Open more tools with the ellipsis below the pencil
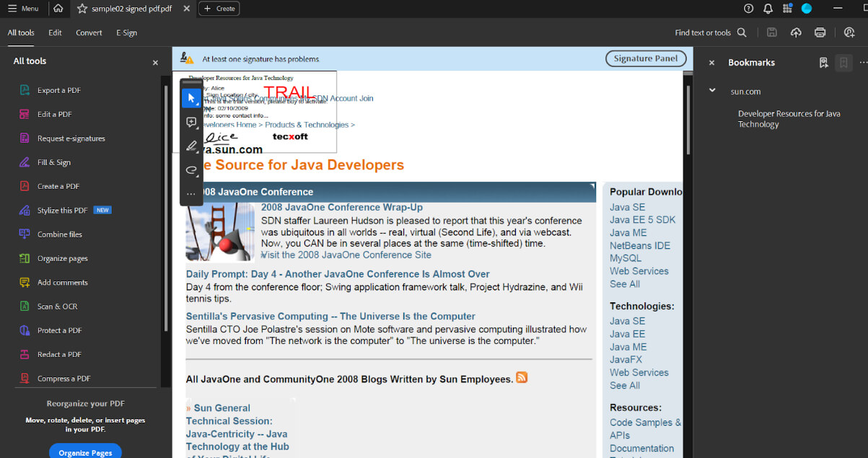 click(x=191, y=193)
